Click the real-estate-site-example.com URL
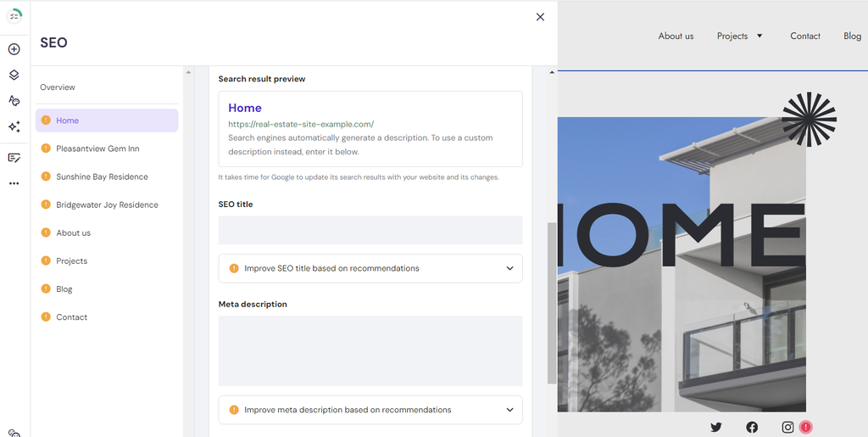Image resolution: width=868 pixels, height=437 pixels. pyautogui.click(x=301, y=124)
